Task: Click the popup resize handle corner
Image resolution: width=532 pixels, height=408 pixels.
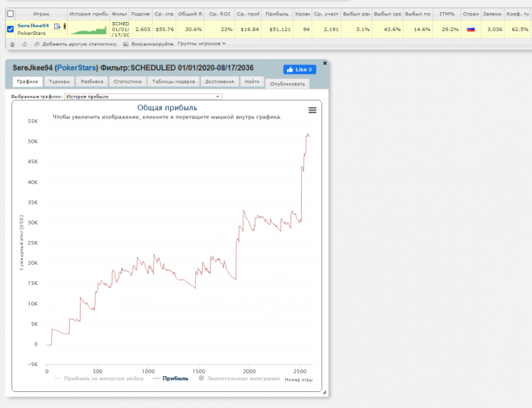Action: coord(325,392)
